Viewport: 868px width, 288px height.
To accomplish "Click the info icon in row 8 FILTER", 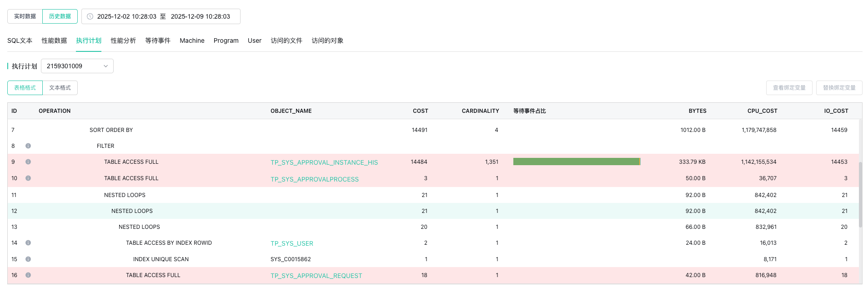I will [x=28, y=146].
